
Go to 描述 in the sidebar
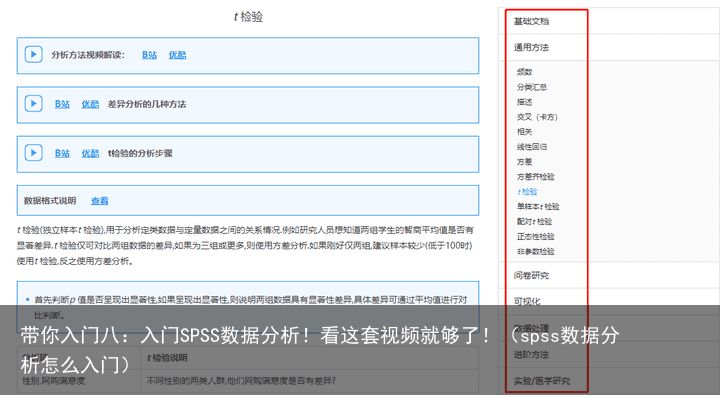tap(524, 102)
